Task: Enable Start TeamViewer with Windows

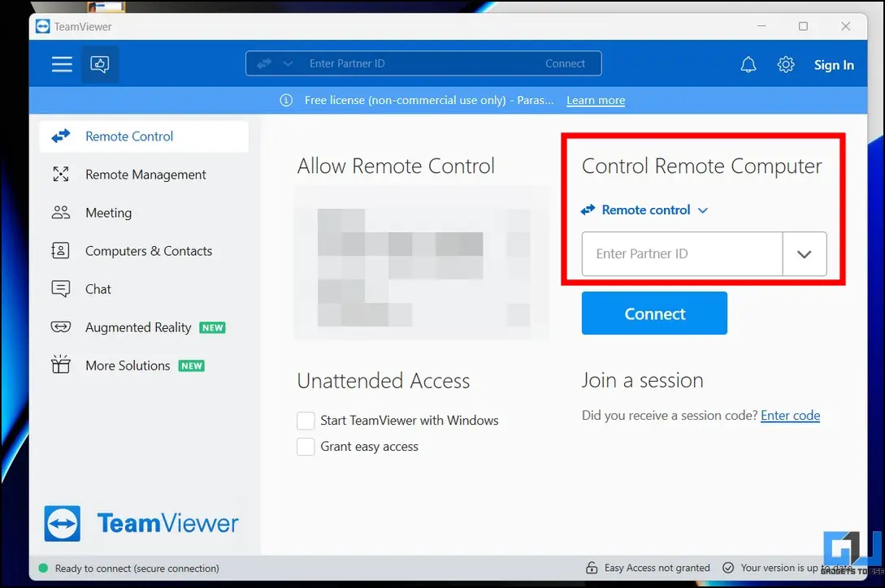Action: pyautogui.click(x=306, y=421)
